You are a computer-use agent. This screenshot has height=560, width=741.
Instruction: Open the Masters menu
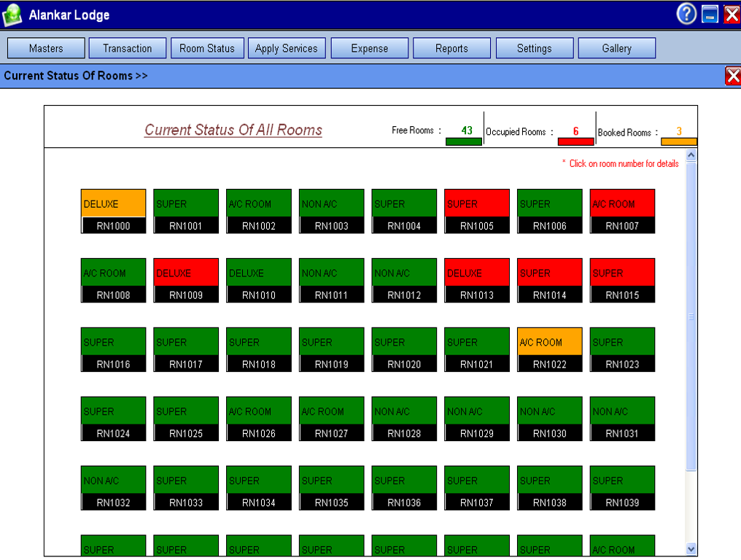point(46,48)
